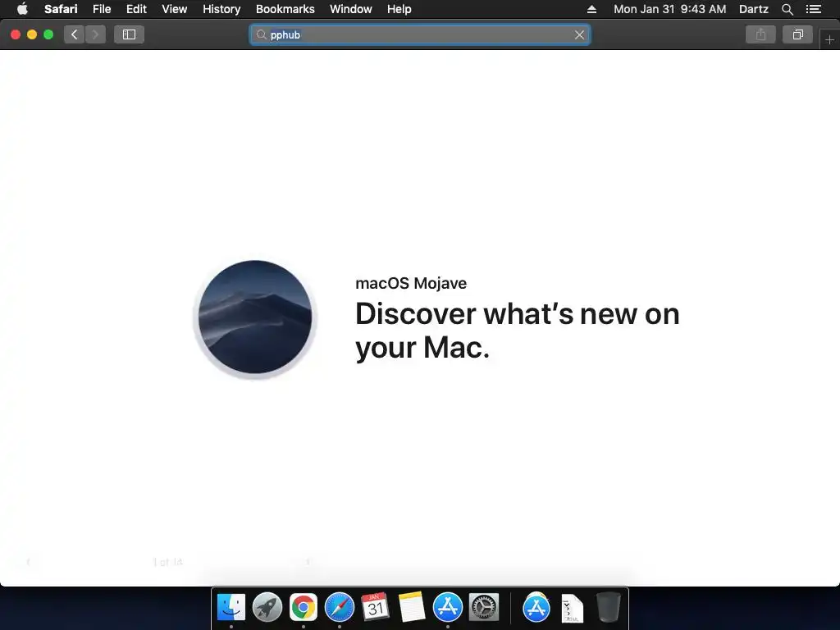Screen dimensions: 840x630
Task: Open Google Chrome from the Dock
Action: pos(304,607)
